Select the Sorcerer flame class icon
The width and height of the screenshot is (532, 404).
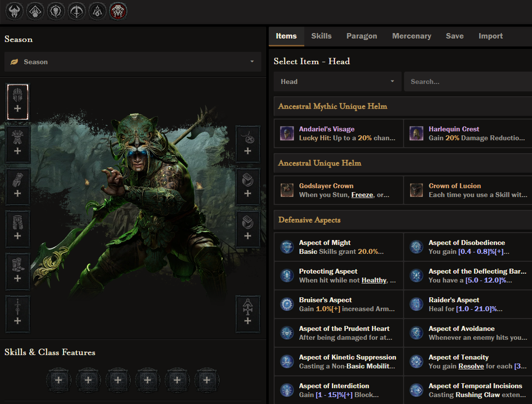coord(97,11)
